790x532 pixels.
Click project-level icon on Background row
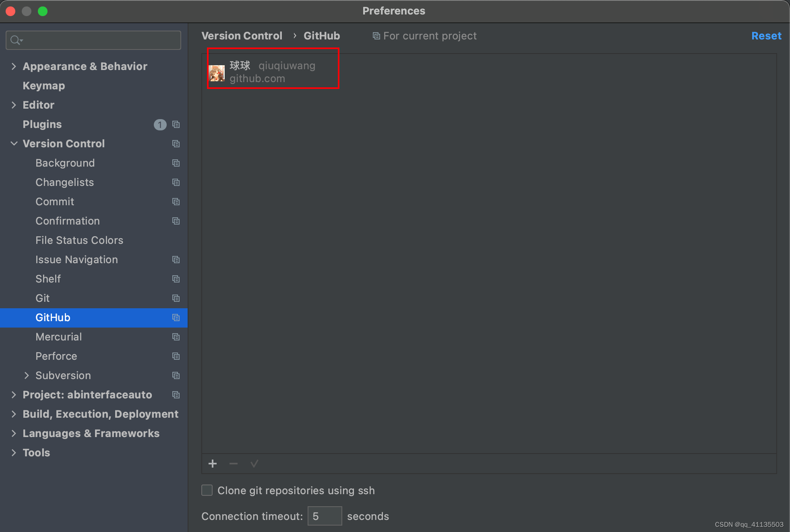[176, 163]
